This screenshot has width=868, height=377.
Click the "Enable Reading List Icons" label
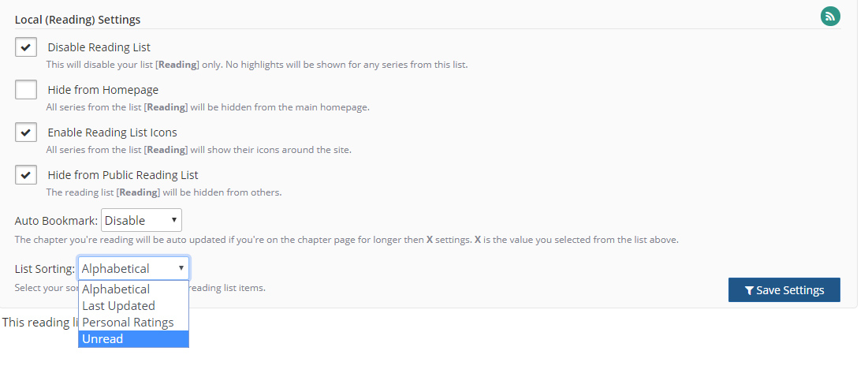112,133
